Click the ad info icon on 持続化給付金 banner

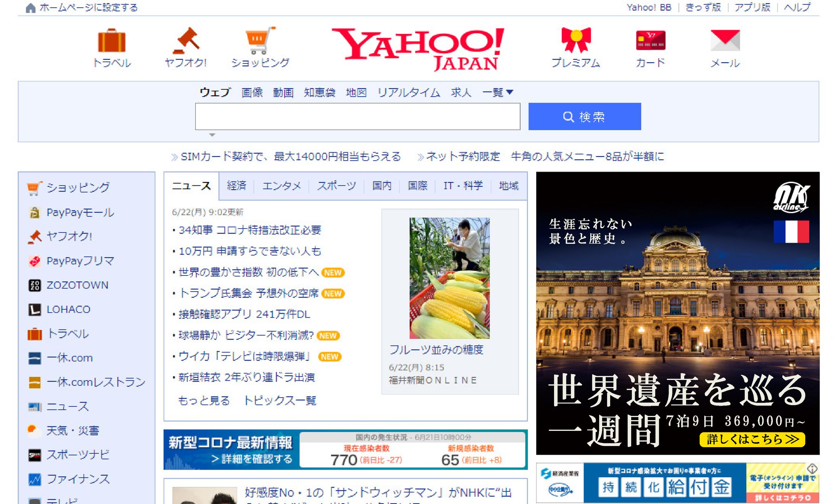pyautogui.click(x=812, y=468)
